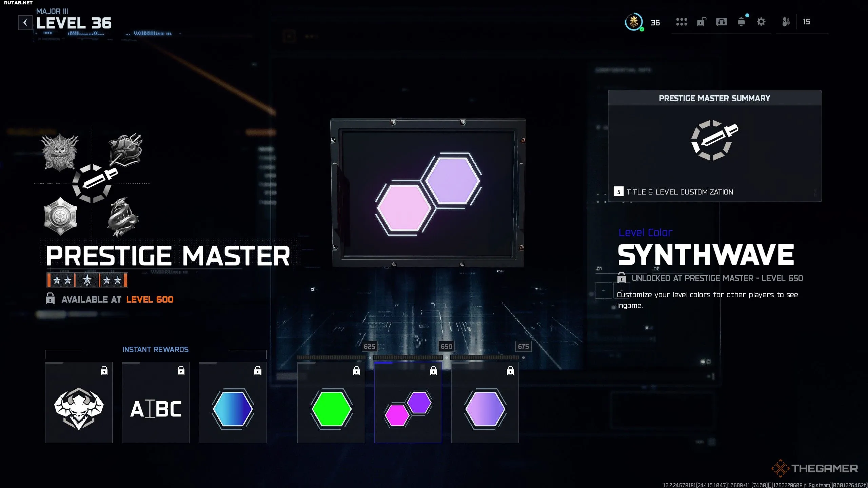Click the social party icon beside 15
Image resolution: width=868 pixels, height=488 pixels.
pos(786,22)
